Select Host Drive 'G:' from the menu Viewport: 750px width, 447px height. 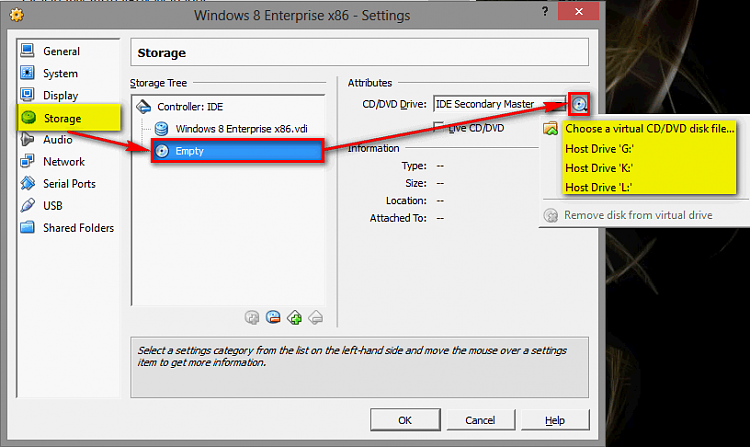tap(599, 149)
